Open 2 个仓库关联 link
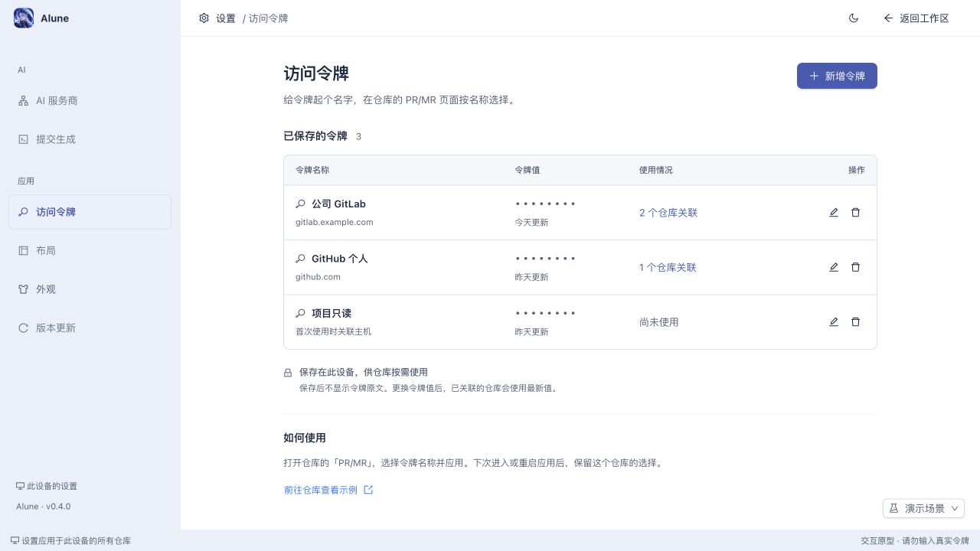 click(x=668, y=213)
